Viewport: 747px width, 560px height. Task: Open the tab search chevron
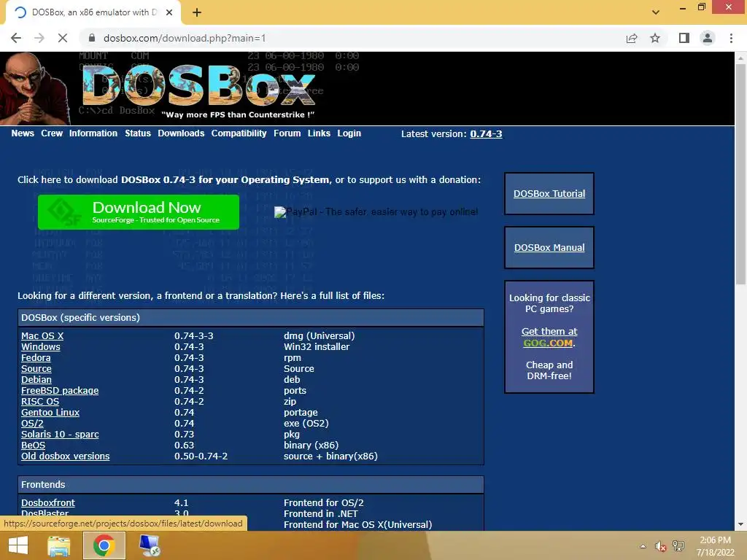pos(656,12)
